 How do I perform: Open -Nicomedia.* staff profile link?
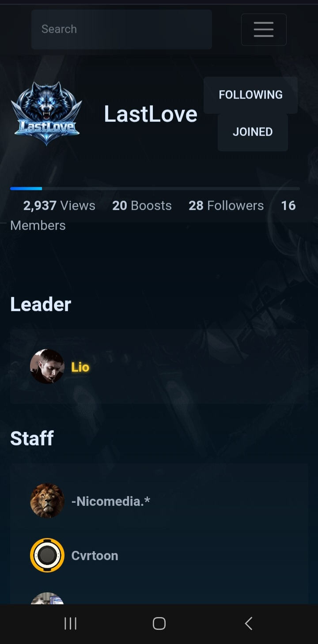click(111, 501)
